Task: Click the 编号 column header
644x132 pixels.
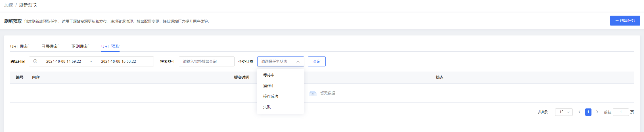Action: pyautogui.click(x=20, y=77)
